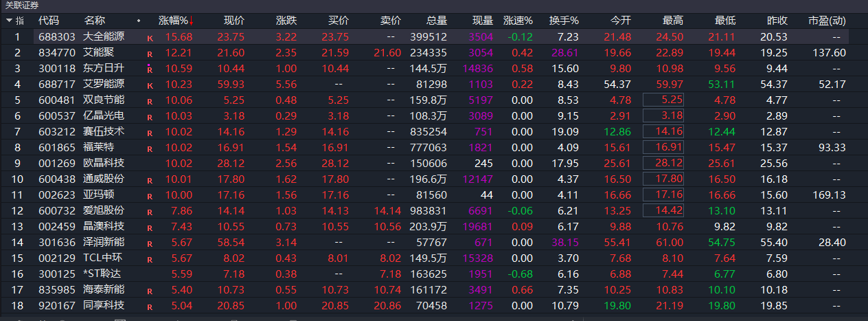
Task: Sort by the 市盈(动) column header
Action: click(827, 21)
